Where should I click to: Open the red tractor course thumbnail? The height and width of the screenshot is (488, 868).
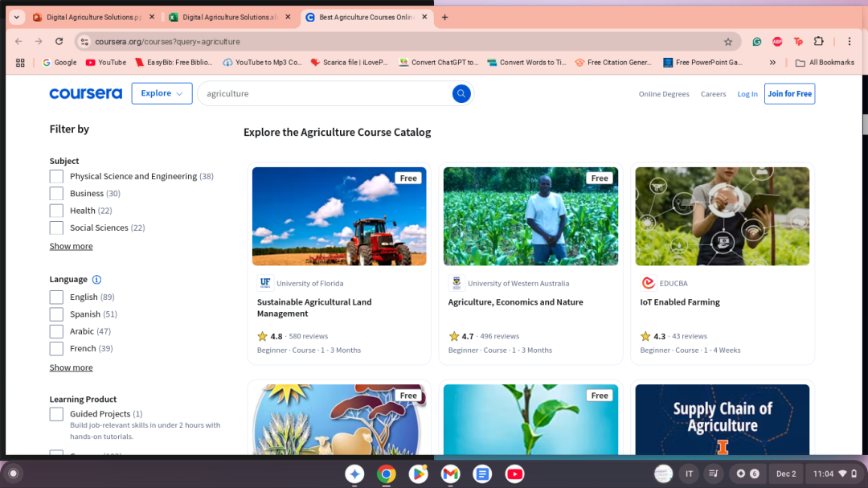[339, 216]
